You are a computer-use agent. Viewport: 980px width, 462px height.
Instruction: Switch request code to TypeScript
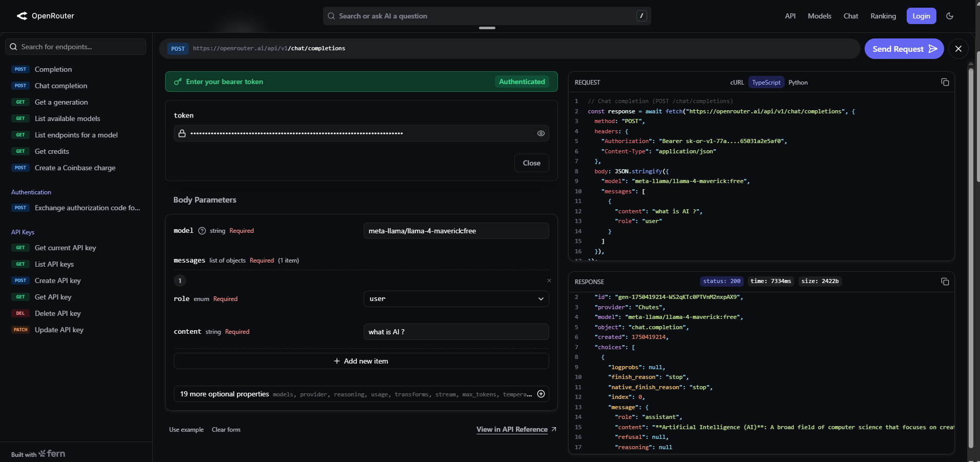766,83
